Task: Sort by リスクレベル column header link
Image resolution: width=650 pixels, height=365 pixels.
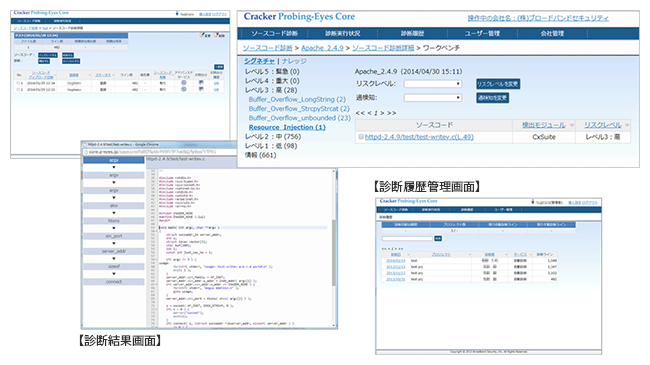Action: [x=602, y=125]
